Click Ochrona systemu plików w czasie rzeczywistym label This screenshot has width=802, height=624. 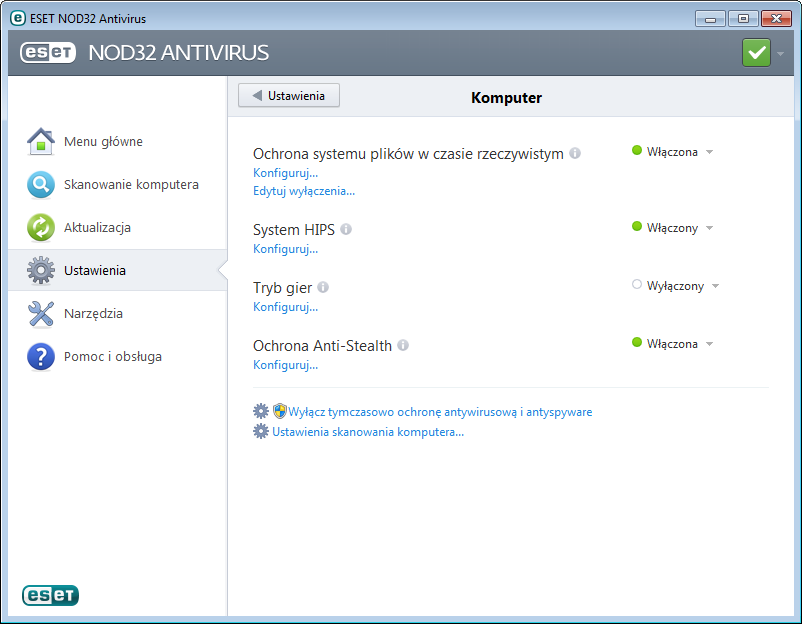click(x=408, y=153)
